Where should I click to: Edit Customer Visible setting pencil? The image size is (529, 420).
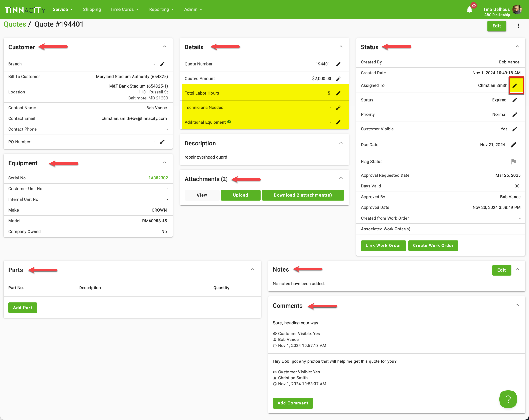click(x=515, y=129)
